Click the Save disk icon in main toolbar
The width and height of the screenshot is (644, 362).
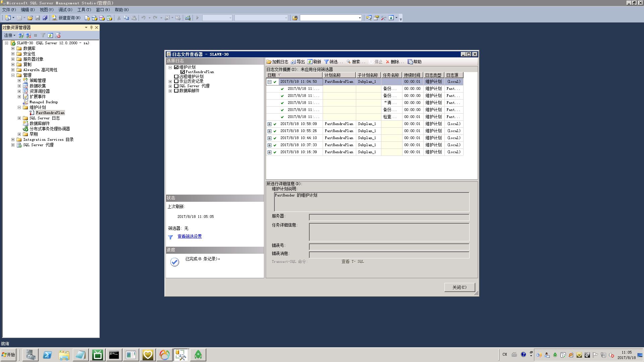point(38,18)
